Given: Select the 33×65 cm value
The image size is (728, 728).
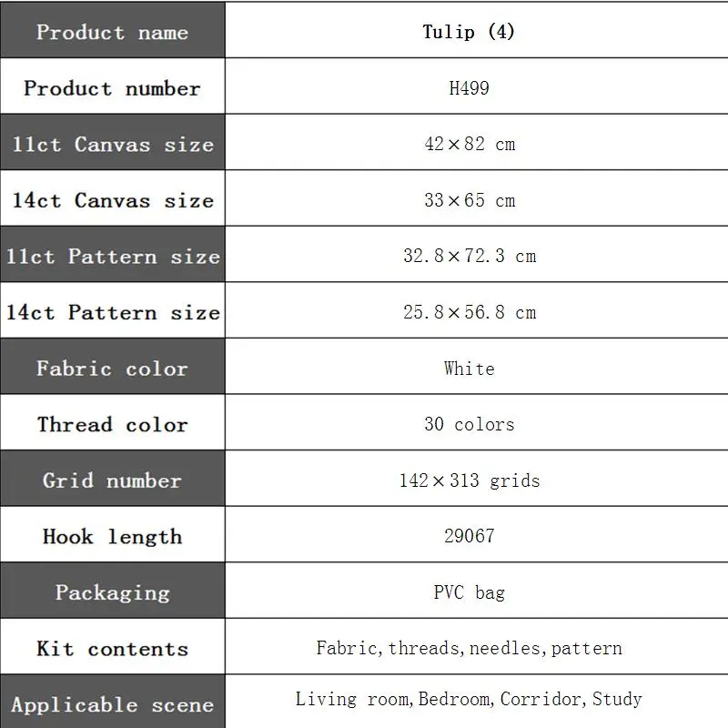Looking at the screenshot, I should coord(470,200).
